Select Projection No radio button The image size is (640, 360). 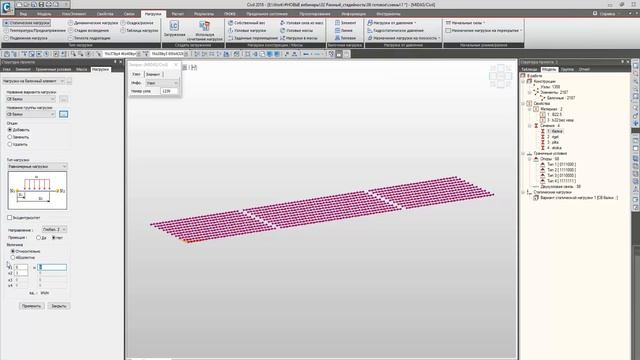pyautogui.click(x=53, y=238)
